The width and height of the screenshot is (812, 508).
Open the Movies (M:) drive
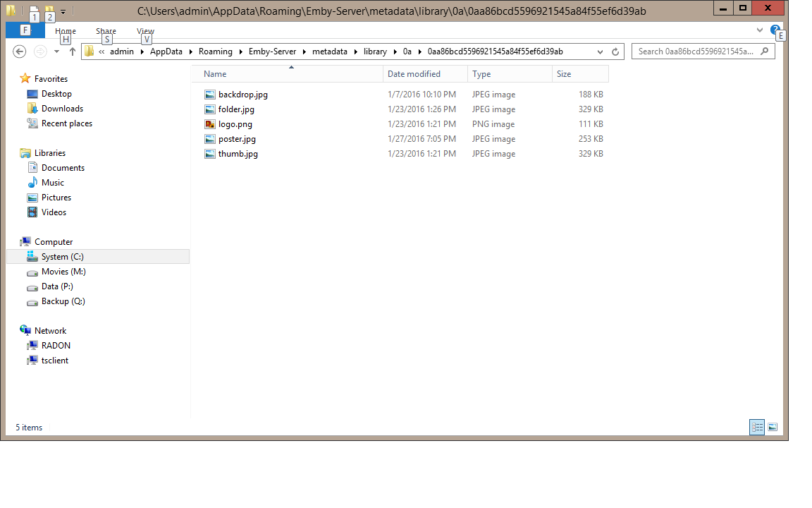pyautogui.click(x=63, y=272)
